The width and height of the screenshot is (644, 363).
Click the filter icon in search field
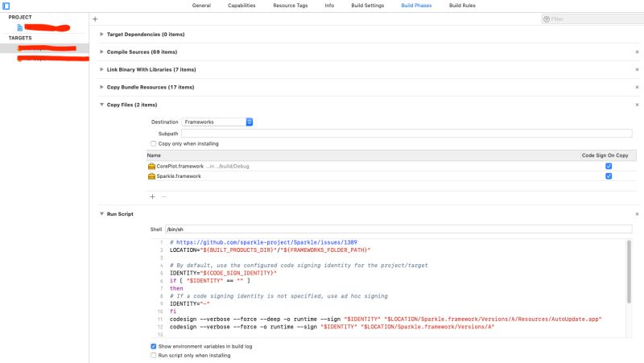point(547,19)
